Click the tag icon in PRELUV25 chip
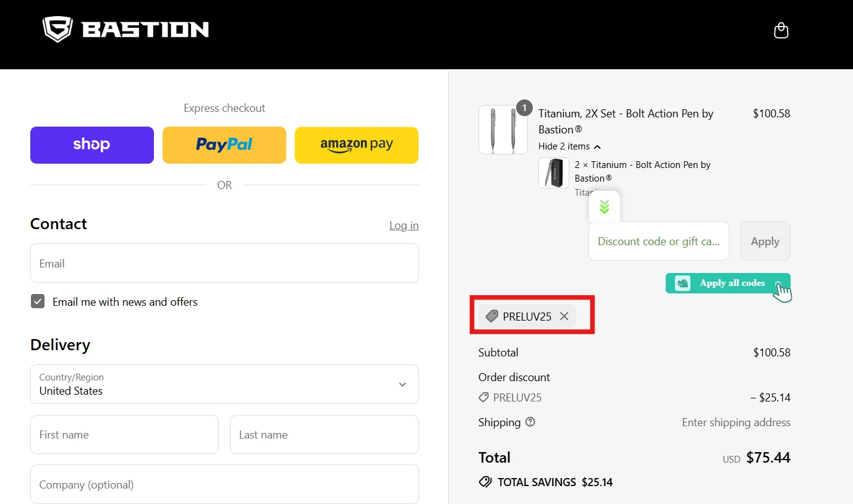Viewport: 853px width, 504px height. point(492,316)
